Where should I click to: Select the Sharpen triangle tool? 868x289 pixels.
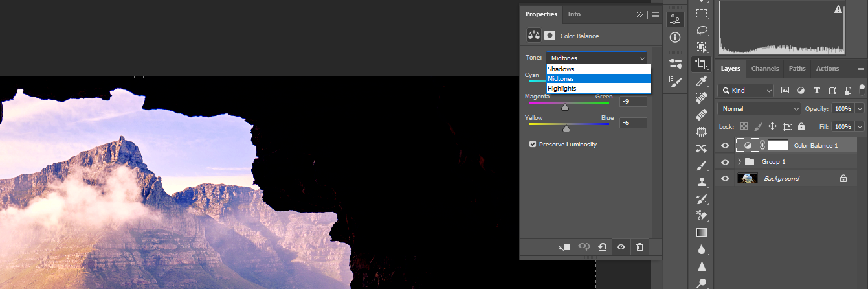(x=702, y=266)
